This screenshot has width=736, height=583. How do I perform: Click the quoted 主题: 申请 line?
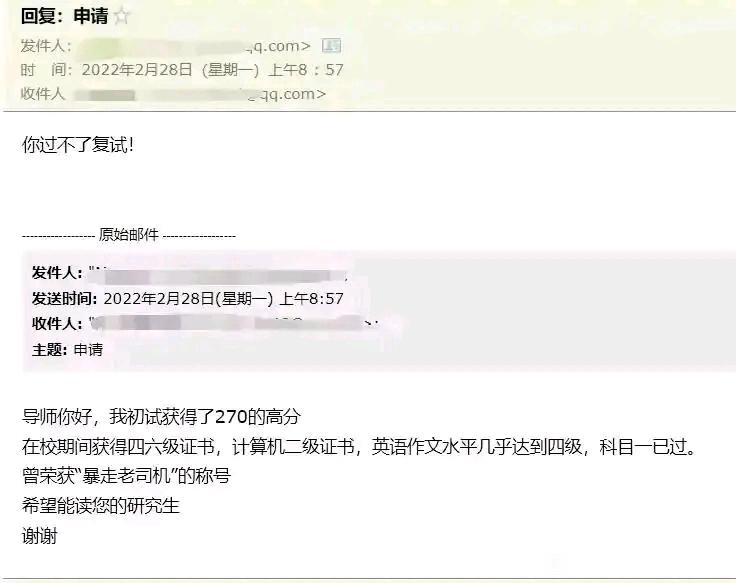click(67, 349)
